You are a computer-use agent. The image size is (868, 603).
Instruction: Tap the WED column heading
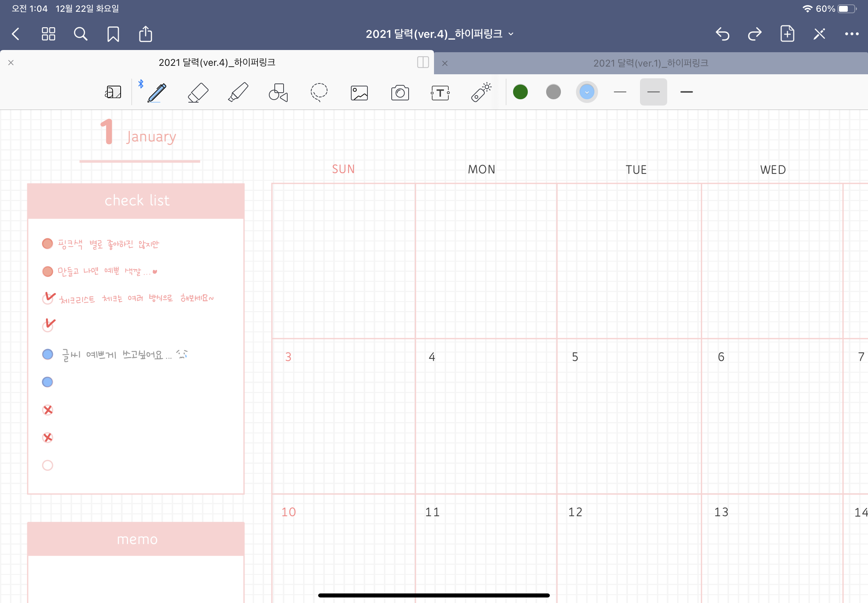[773, 170]
